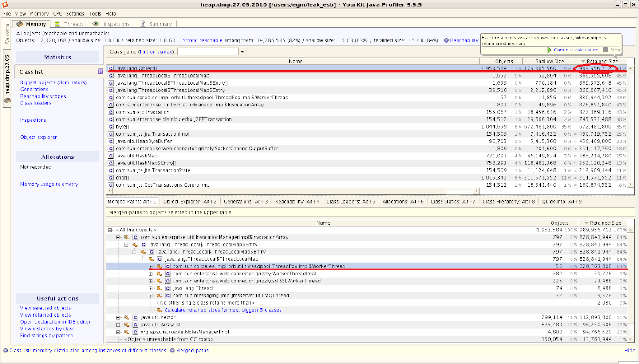This screenshot has width=639, height=364.
Task: Open Class loaders in sidebar
Action: coord(35,103)
